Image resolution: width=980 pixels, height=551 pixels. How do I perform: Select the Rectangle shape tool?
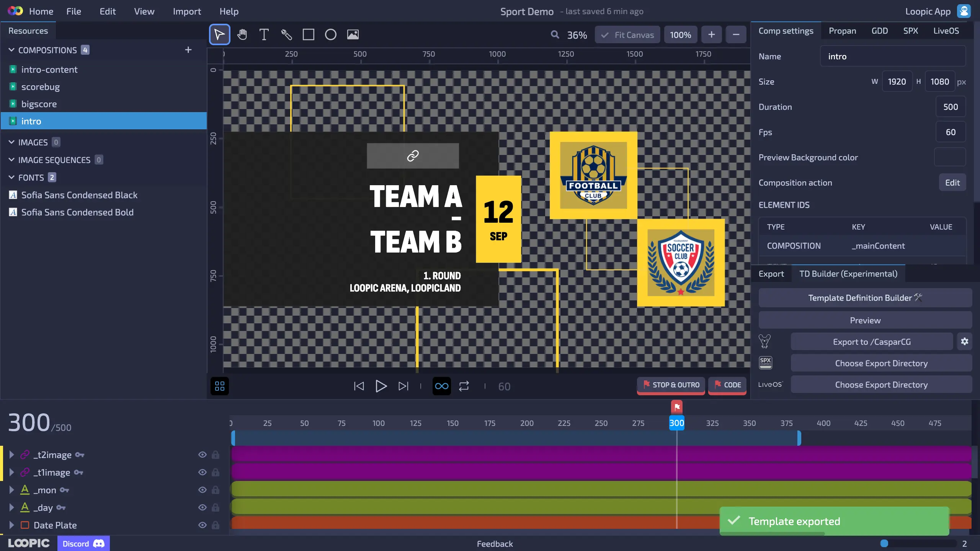point(309,34)
